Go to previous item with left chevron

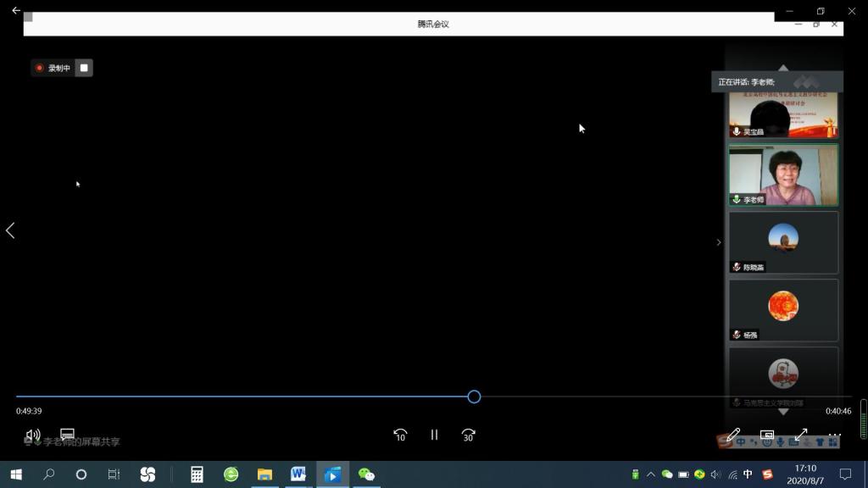[x=10, y=230]
